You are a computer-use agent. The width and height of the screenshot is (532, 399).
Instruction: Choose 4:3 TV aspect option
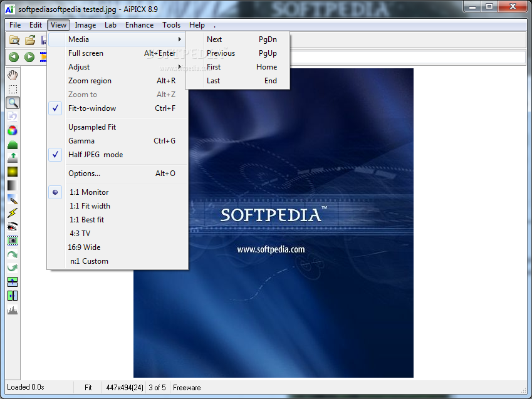[x=118, y=234]
